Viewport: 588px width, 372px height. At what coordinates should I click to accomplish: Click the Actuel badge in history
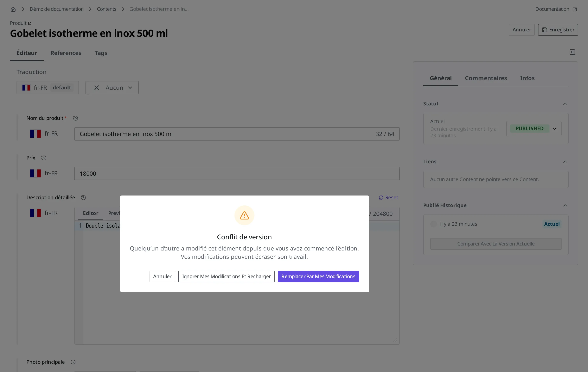pos(552,224)
